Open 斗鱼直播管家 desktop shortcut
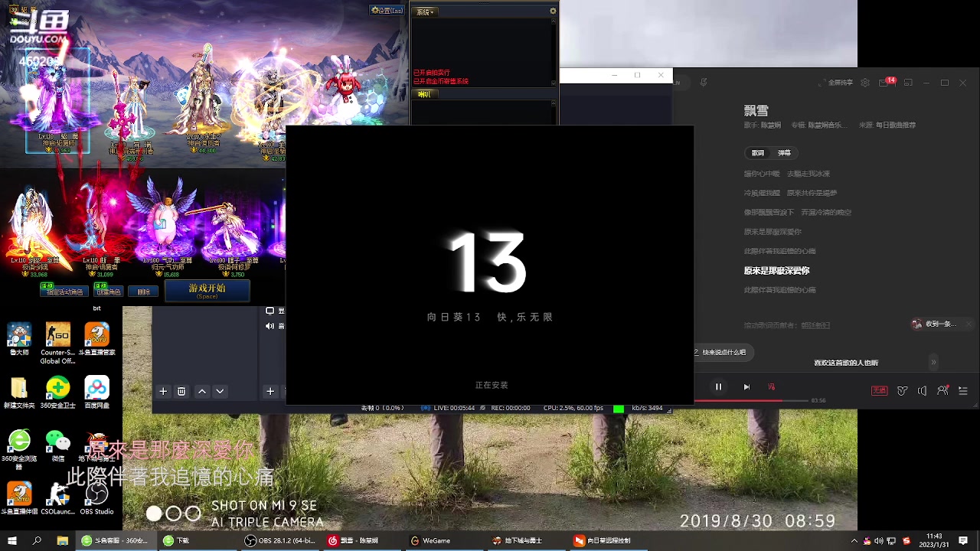The height and width of the screenshot is (551, 980). point(97,340)
